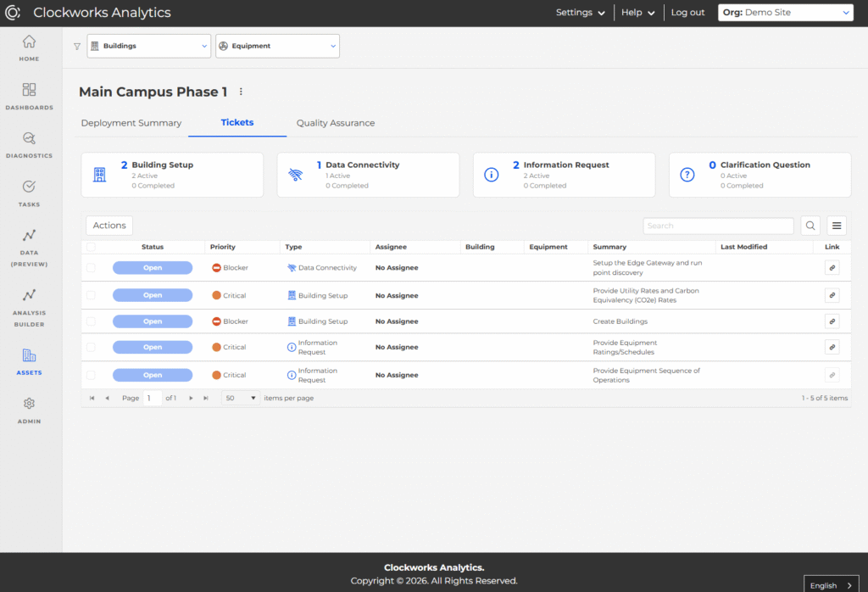
Task: Click the Actions button
Action: (108, 225)
